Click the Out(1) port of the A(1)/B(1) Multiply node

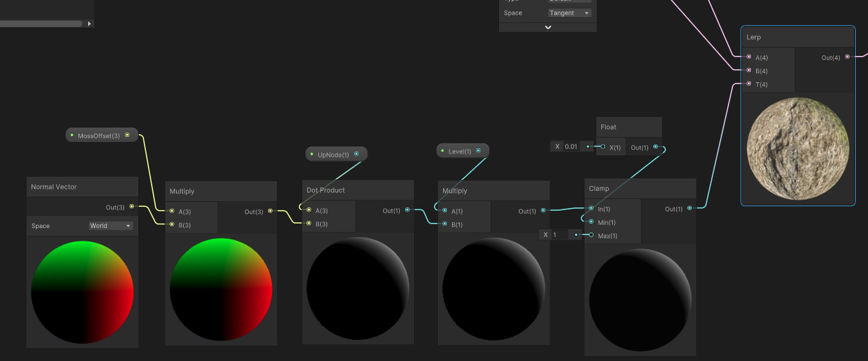(x=543, y=211)
